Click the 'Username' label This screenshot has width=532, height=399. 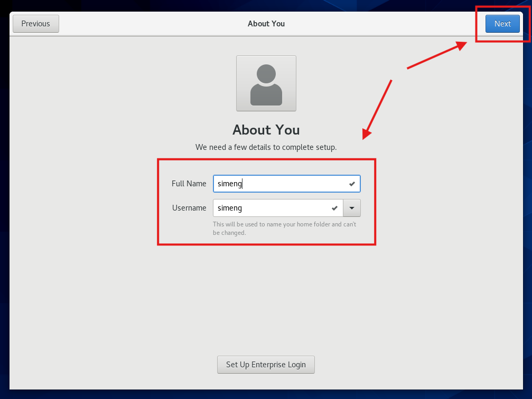(189, 208)
